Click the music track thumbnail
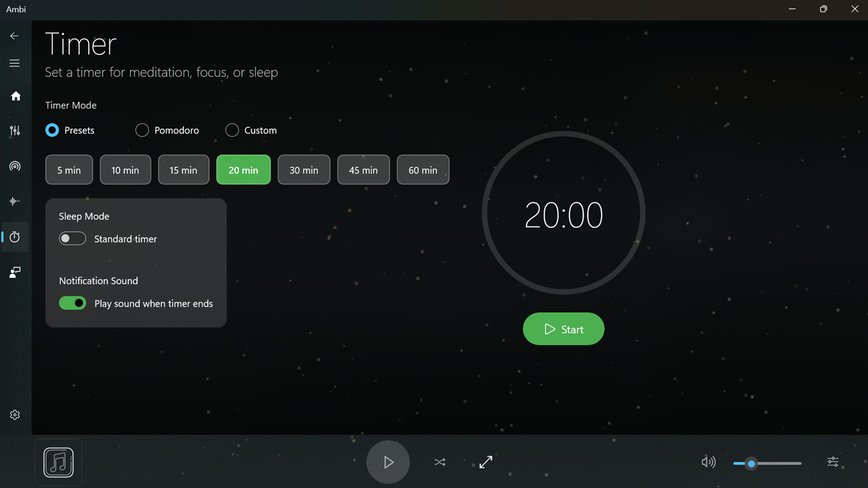Image resolution: width=868 pixels, height=488 pixels. 58,462
